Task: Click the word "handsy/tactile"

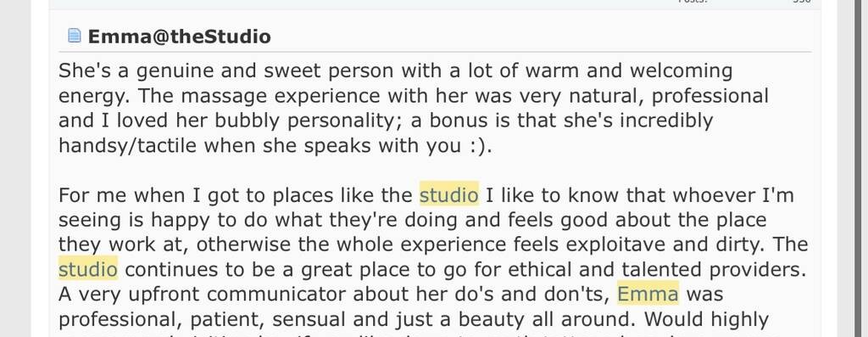Action: click(x=127, y=146)
